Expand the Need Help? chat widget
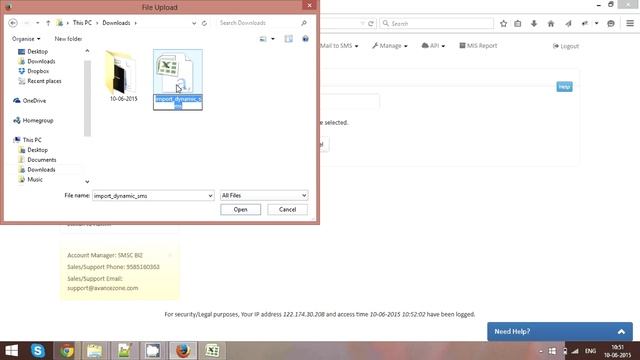Viewport: 640px width, 360px height. 560,331
